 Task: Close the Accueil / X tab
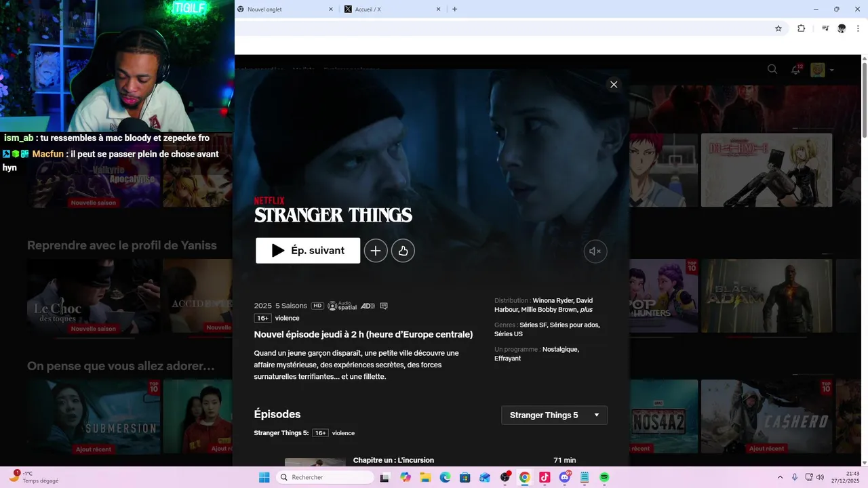pyautogui.click(x=438, y=9)
